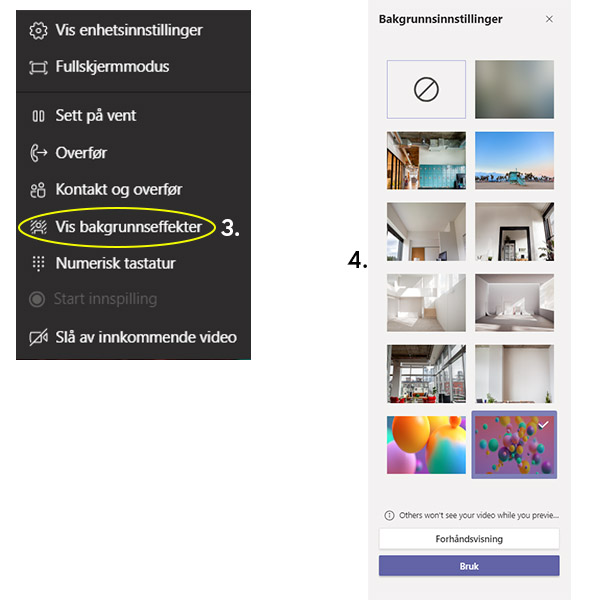Pick the office lockers background image
Screen dimensions: 600x600
(426, 160)
